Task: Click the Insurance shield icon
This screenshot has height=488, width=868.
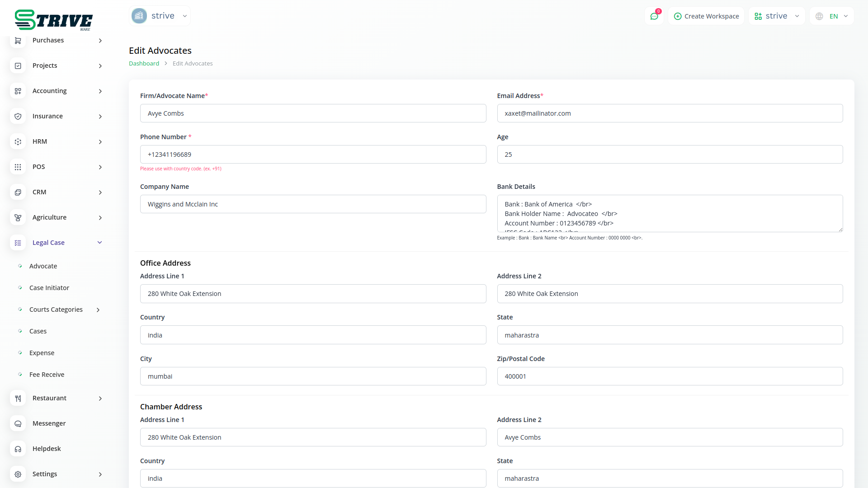Action: pos(18,116)
